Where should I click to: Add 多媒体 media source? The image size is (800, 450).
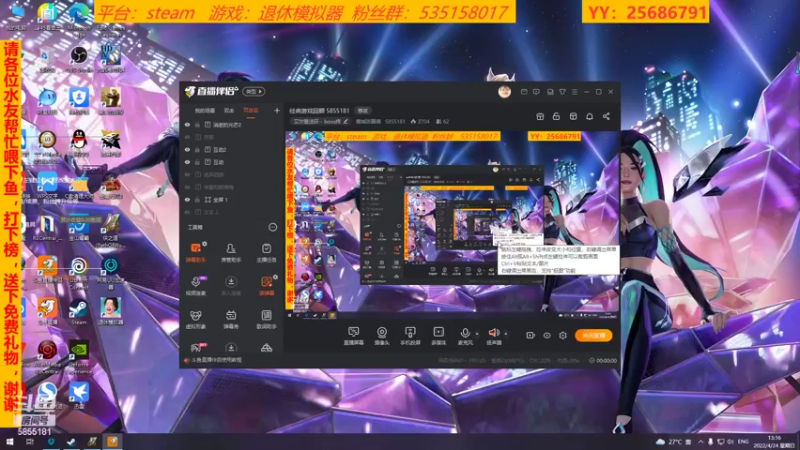438,336
